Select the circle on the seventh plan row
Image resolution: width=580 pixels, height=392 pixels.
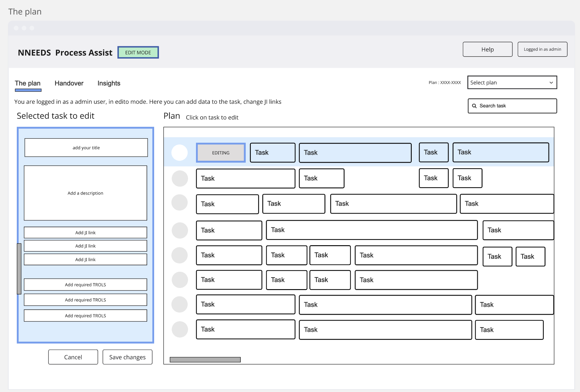coord(179,304)
